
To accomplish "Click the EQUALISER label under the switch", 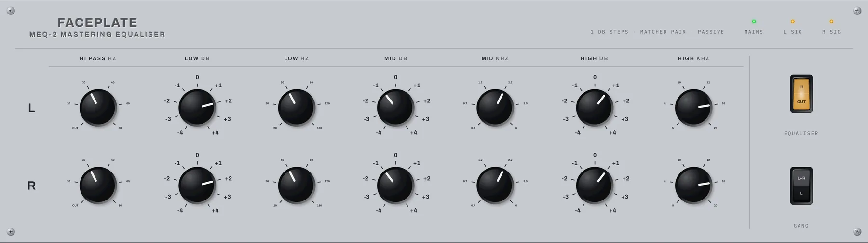I will pyautogui.click(x=801, y=133).
